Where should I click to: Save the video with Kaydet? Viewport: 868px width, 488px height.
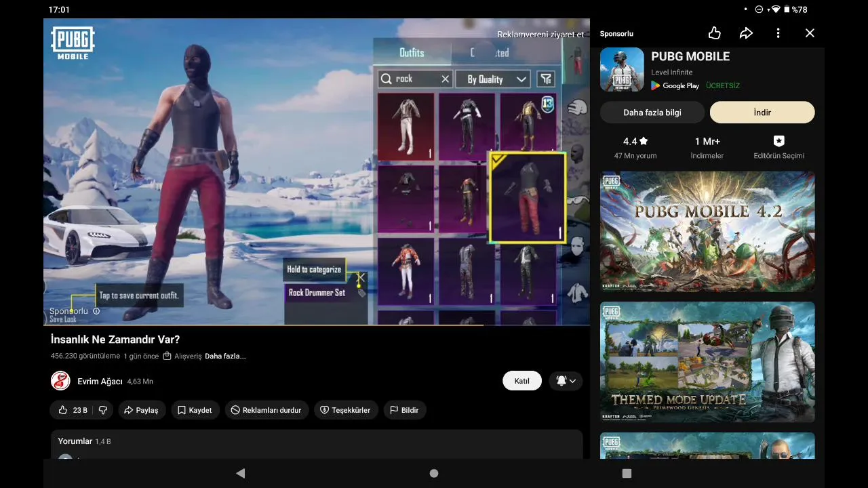point(195,410)
